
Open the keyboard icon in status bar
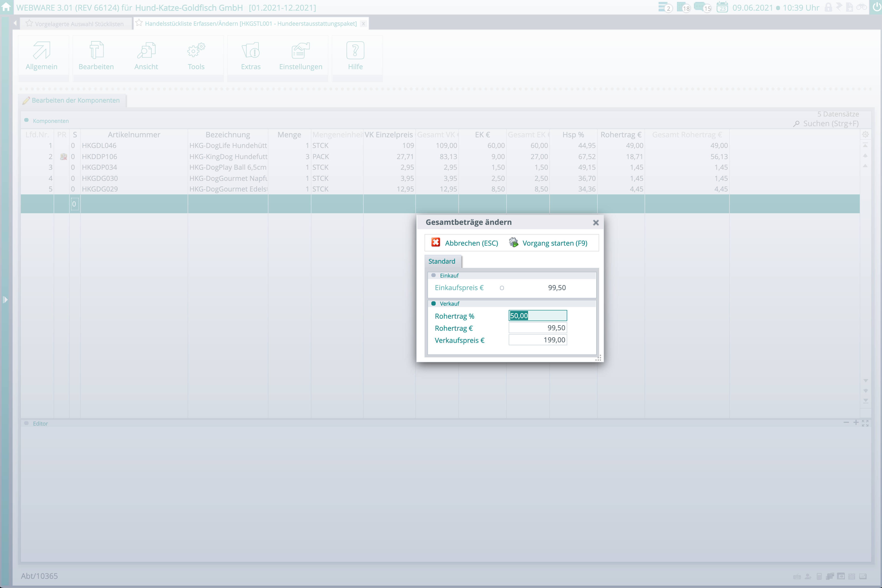[x=797, y=576]
